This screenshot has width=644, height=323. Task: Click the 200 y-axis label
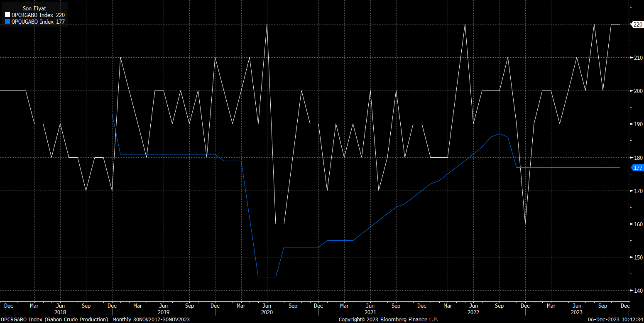(638, 91)
